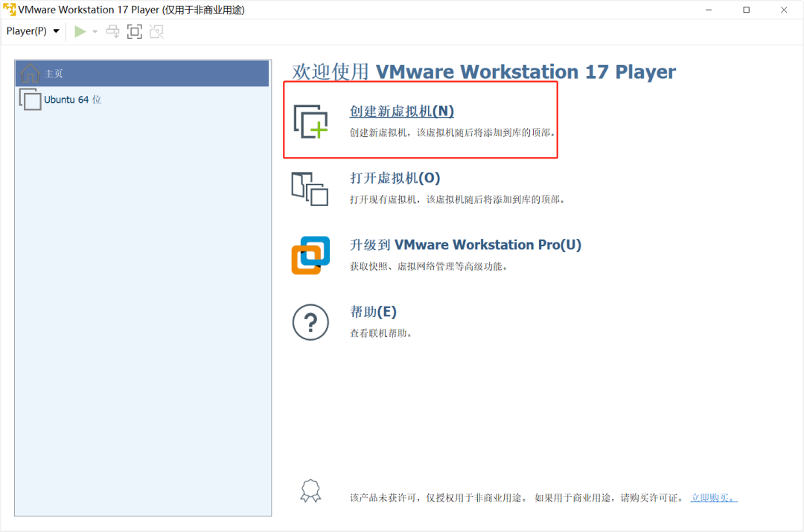Click the 查看联机帮助 text
Screen dimensions: 804x532
click(x=380, y=333)
